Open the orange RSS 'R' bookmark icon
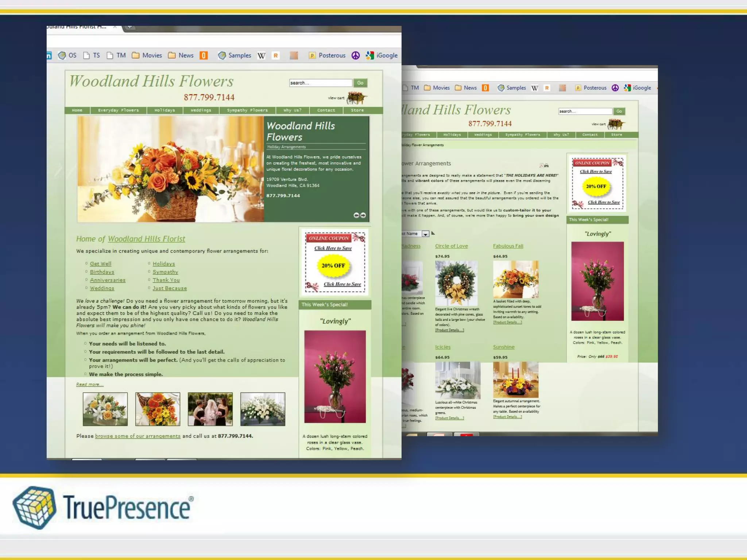The width and height of the screenshot is (747, 560). pyautogui.click(x=276, y=55)
